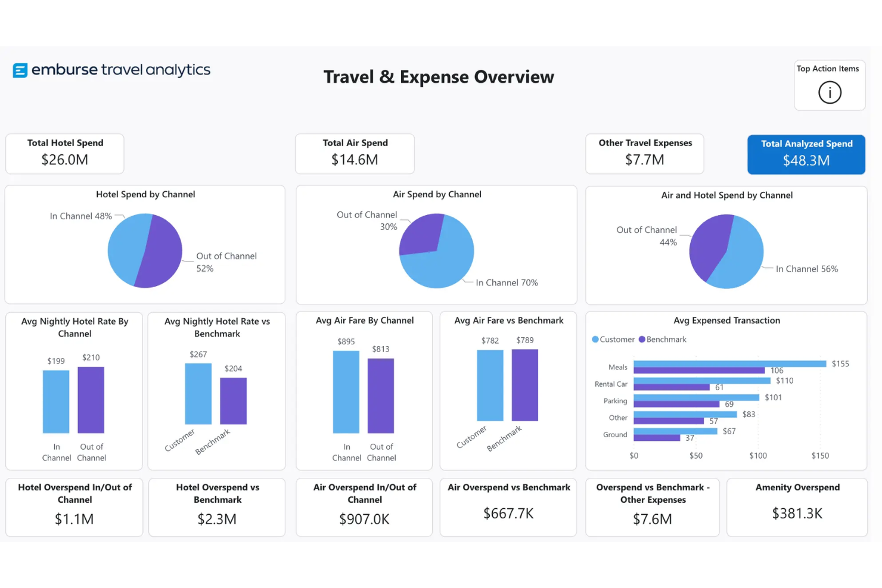Open the Other Travel Expenses card
The image size is (882, 588).
click(644, 154)
